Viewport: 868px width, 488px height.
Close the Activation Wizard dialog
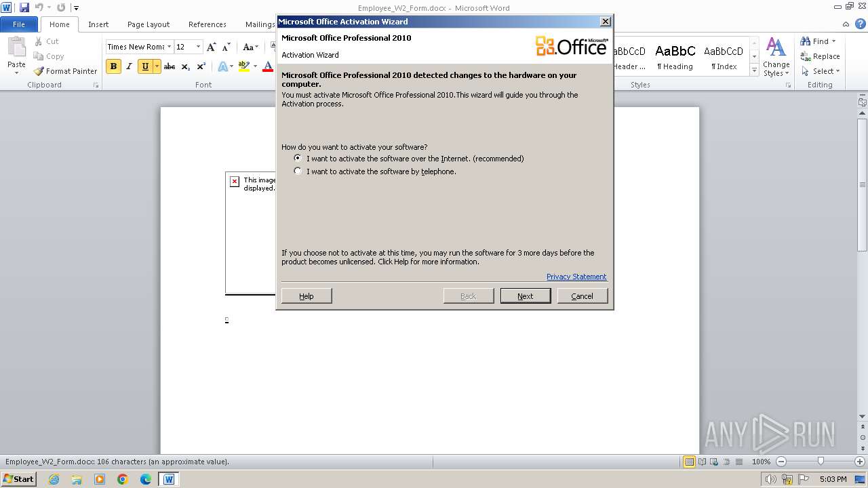click(606, 22)
